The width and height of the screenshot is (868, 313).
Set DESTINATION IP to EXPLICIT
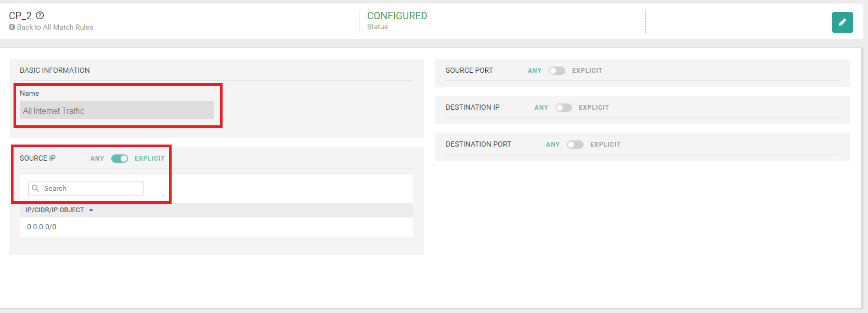pos(563,107)
